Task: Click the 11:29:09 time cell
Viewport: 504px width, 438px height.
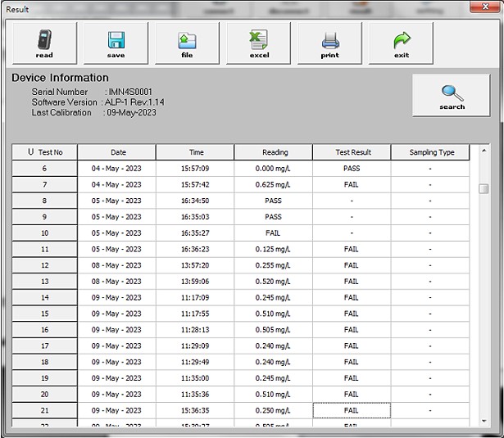Action: [195, 345]
